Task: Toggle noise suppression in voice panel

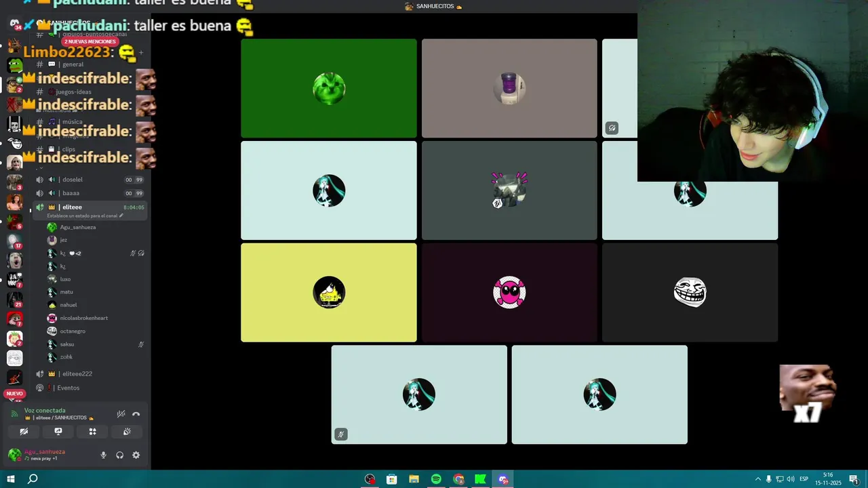Action: pyautogui.click(x=121, y=414)
